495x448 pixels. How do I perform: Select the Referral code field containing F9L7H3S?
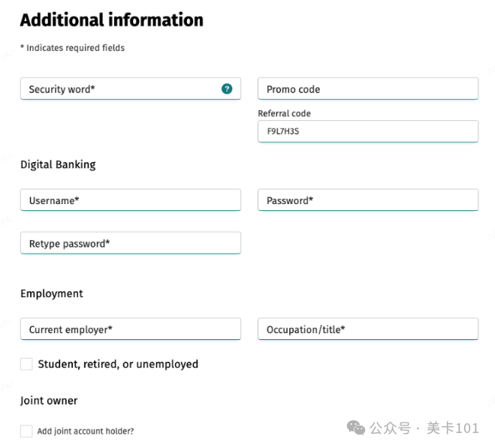point(367,131)
